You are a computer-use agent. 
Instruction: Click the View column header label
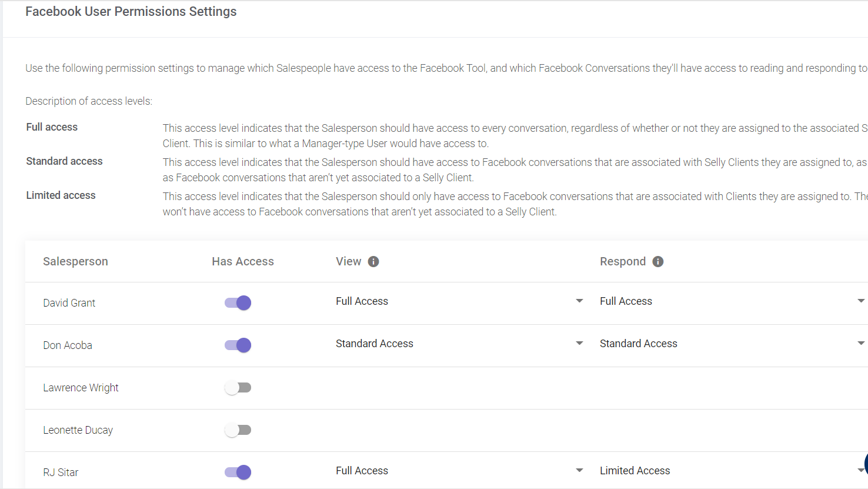click(x=349, y=262)
